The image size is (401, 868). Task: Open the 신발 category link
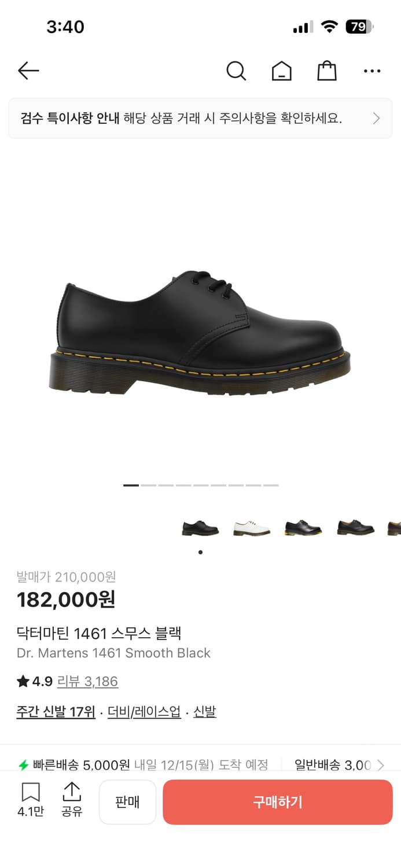click(205, 712)
